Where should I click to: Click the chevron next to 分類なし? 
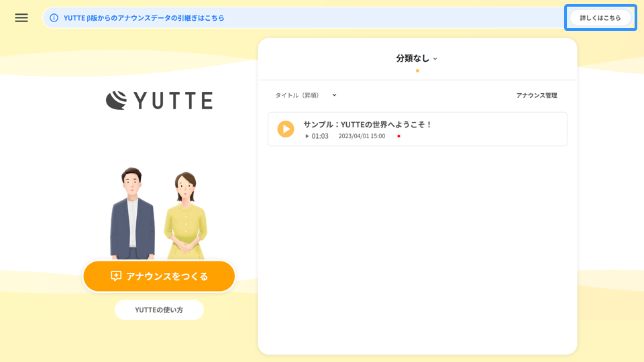pos(435,59)
